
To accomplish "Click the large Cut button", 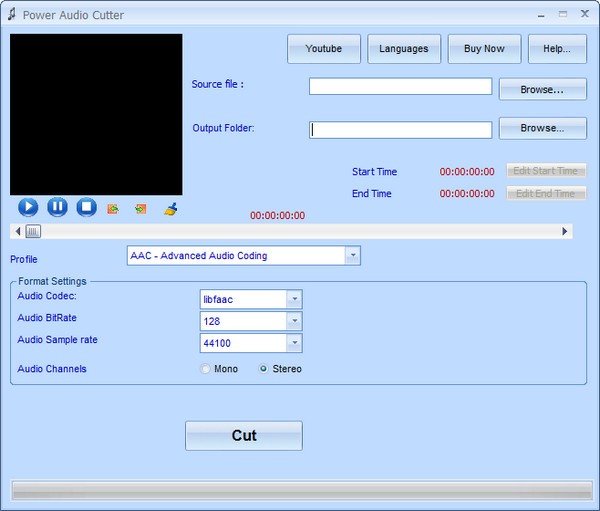I will 244,435.
